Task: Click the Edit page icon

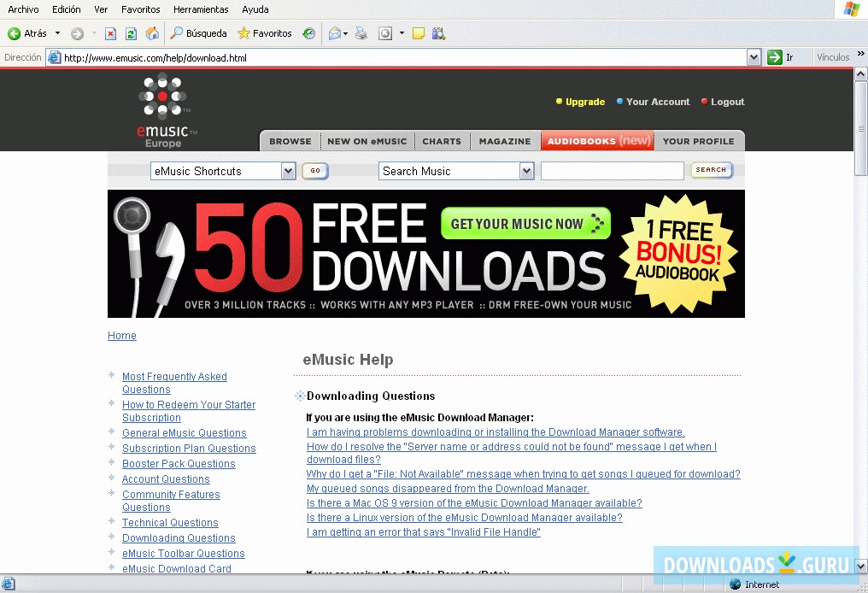Action: pyautogui.click(x=384, y=34)
